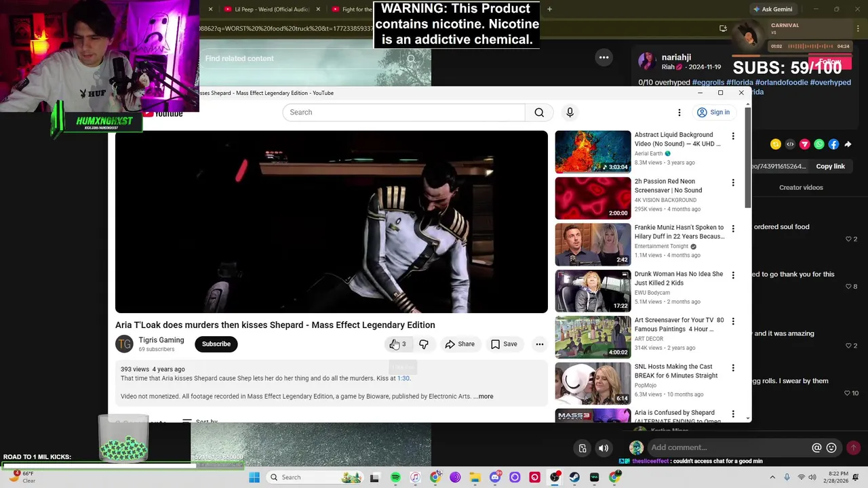The image size is (868, 488).
Task: Sign in to YouTube
Action: pyautogui.click(x=713, y=113)
